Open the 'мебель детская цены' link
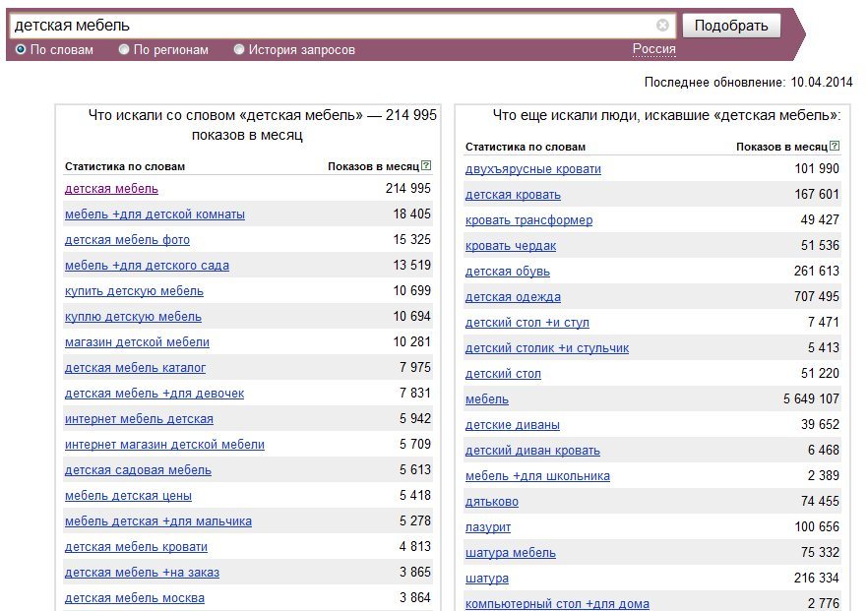Screen dimensions: 868x611 [128, 495]
